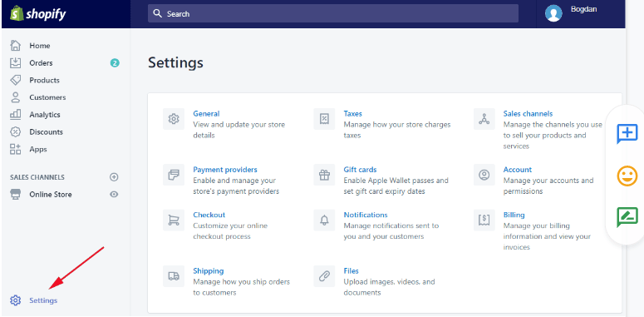Open the Billing settings link
Viewport: 644px width, 317px height.
pyautogui.click(x=514, y=215)
